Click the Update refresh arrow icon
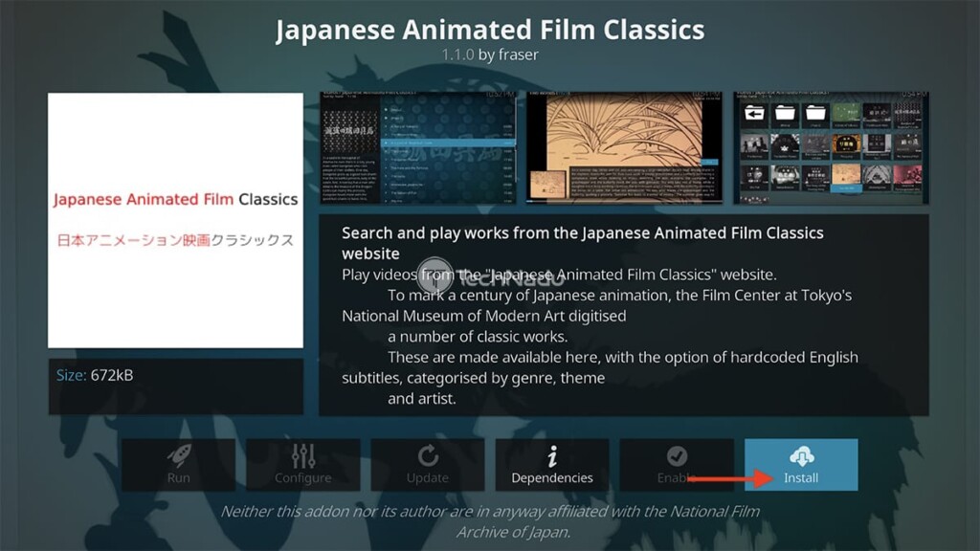Screen dimensions: 980x551 tap(428, 456)
